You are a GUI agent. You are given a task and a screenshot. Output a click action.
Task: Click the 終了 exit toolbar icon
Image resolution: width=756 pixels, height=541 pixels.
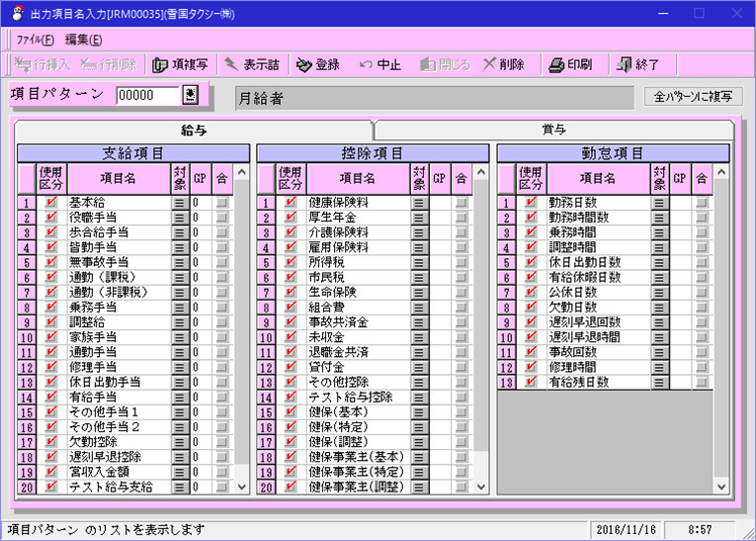click(624, 64)
